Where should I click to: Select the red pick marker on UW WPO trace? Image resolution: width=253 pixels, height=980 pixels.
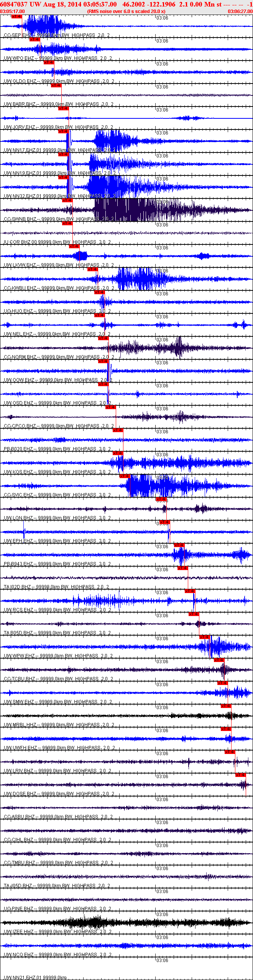point(34,39)
